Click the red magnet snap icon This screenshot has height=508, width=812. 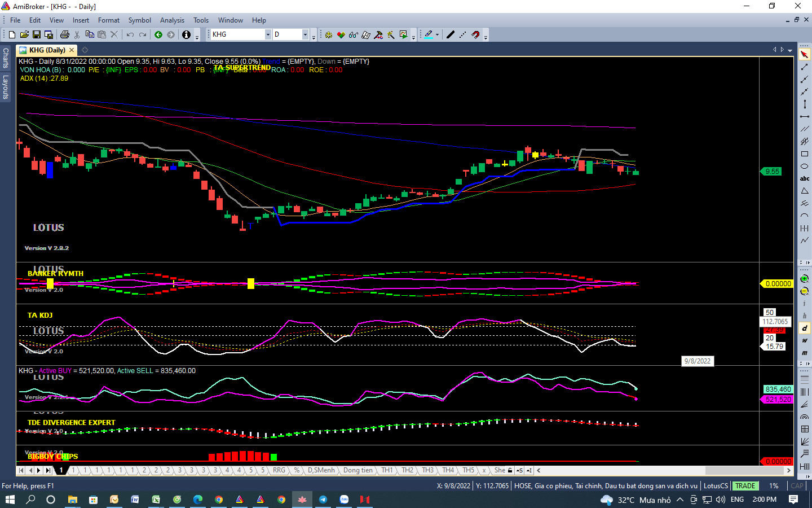[475, 34]
